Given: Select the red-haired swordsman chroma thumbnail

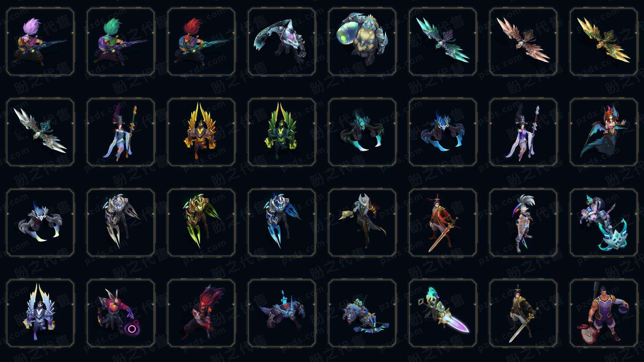Looking at the screenshot, I should pyautogui.click(x=201, y=42).
